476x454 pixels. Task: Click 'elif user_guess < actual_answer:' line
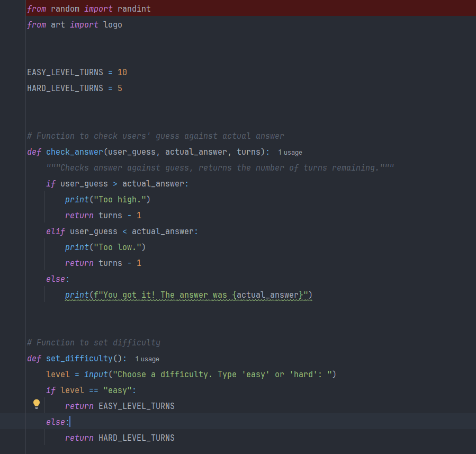[122, 232]
